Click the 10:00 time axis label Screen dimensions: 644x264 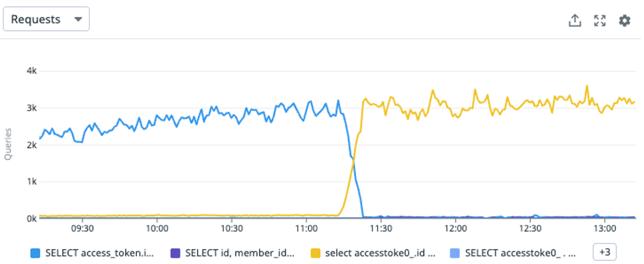(x=157, y=229)
